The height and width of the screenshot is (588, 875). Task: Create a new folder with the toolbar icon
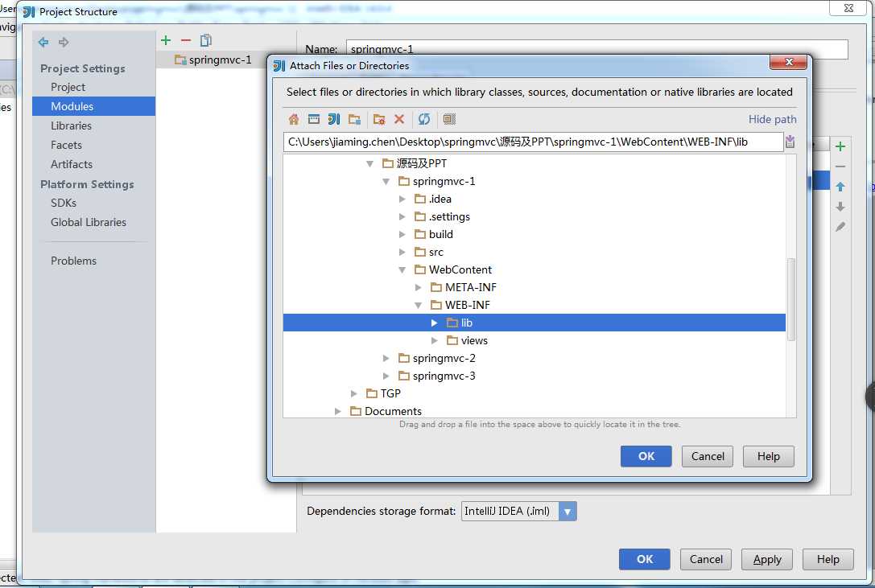[379, 119]
